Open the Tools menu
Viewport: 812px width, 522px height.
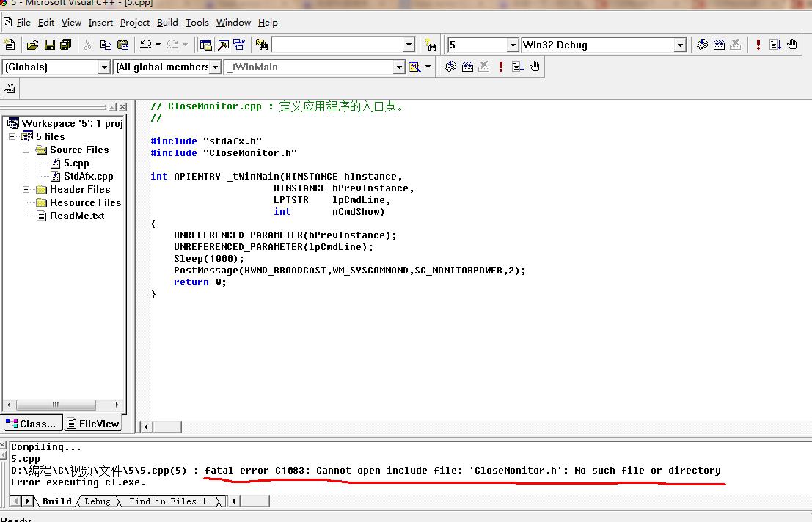(x=197, y=23)
